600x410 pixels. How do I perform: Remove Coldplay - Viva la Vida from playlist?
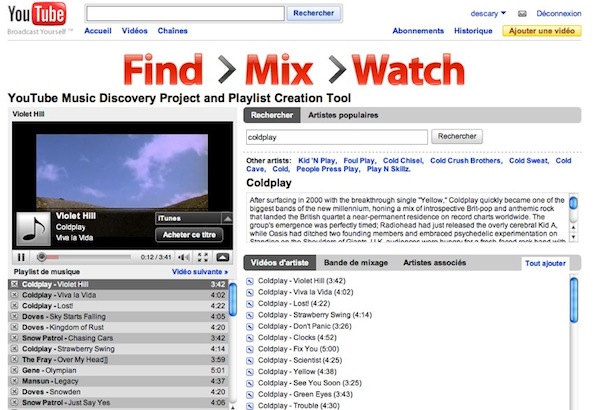coord(14,295)
